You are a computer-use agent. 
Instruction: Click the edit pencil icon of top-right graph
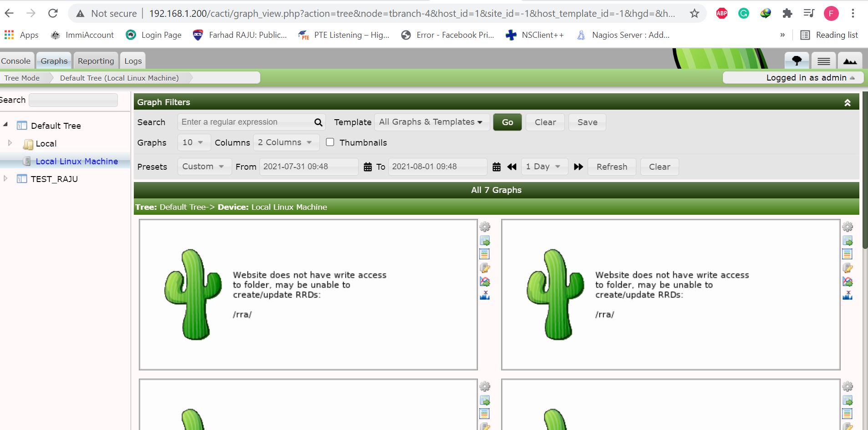click(848, 268)
